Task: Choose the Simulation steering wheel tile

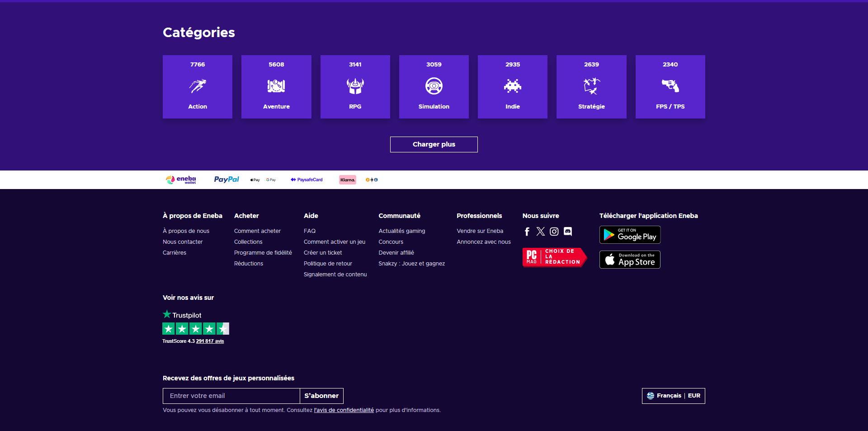Action: tap(434, 87)
